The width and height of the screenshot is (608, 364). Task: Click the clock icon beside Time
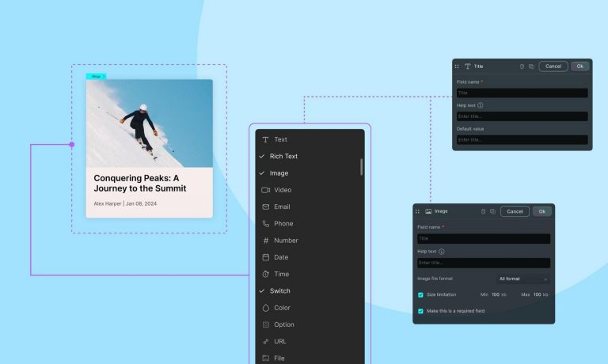click(265, 274)
